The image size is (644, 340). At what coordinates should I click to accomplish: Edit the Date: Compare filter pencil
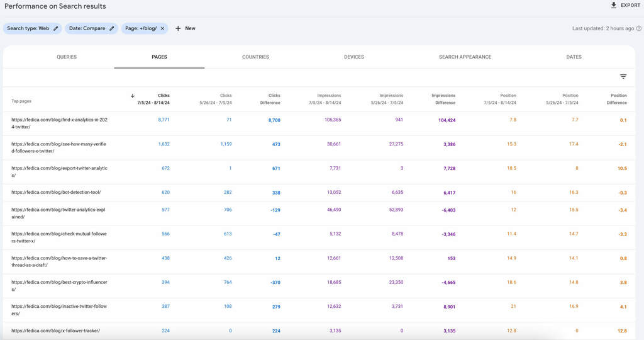tap(112, 28)
